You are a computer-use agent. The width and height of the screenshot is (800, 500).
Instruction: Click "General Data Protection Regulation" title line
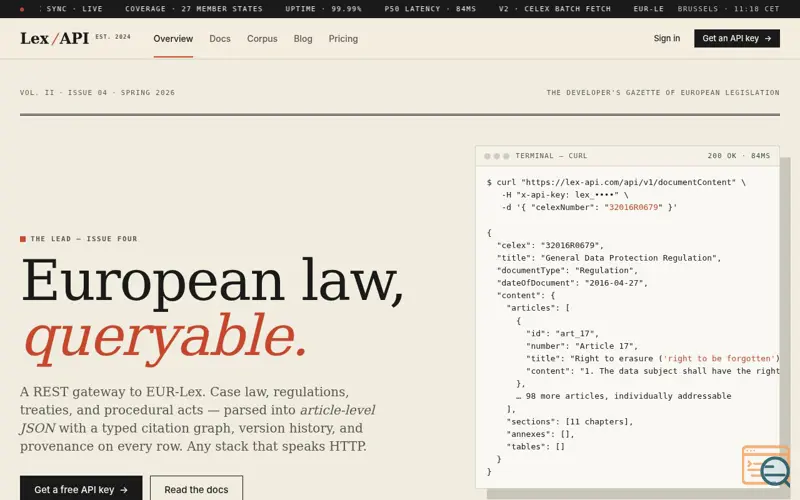coord(609,258)
